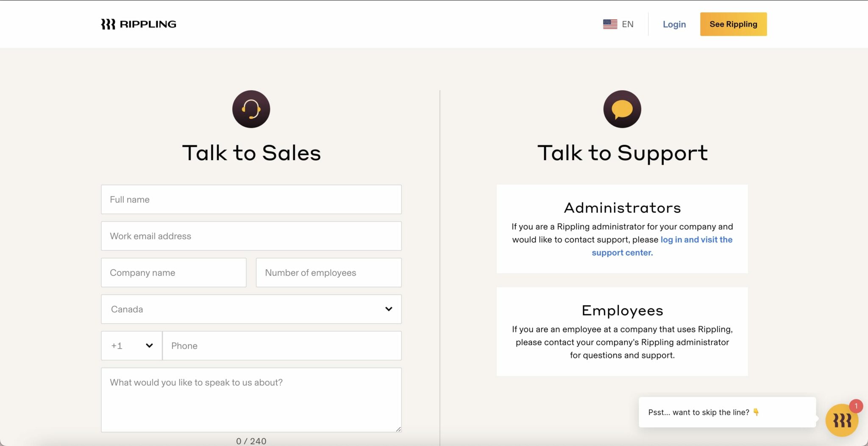This screenshot has height=446, width=868.
Task: Open the Canada country dropdown
Action: point(251,309)
